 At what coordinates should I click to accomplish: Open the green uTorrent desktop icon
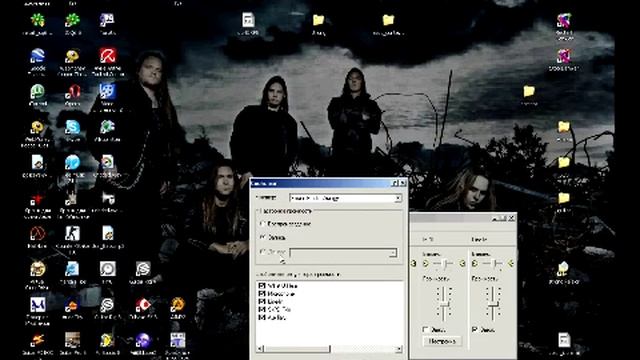click(x=38, y=92)
